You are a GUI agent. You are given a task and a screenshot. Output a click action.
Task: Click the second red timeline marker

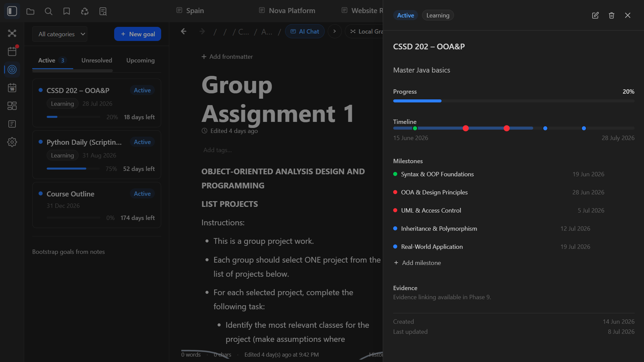pyautogui.click(x=507, y=128)
